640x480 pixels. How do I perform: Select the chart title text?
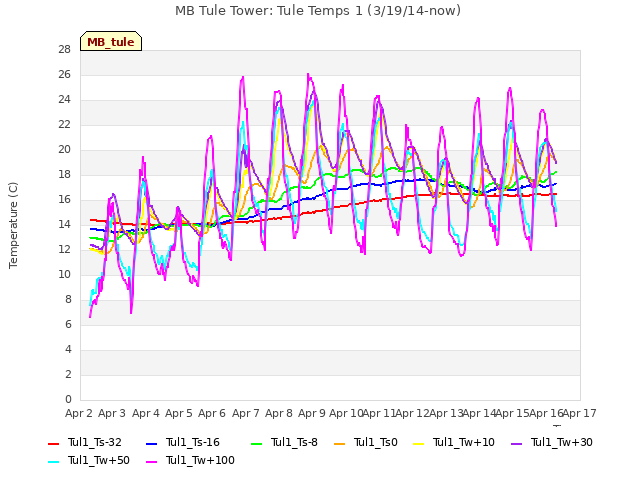pyautogui.click(x=318, y=11)
